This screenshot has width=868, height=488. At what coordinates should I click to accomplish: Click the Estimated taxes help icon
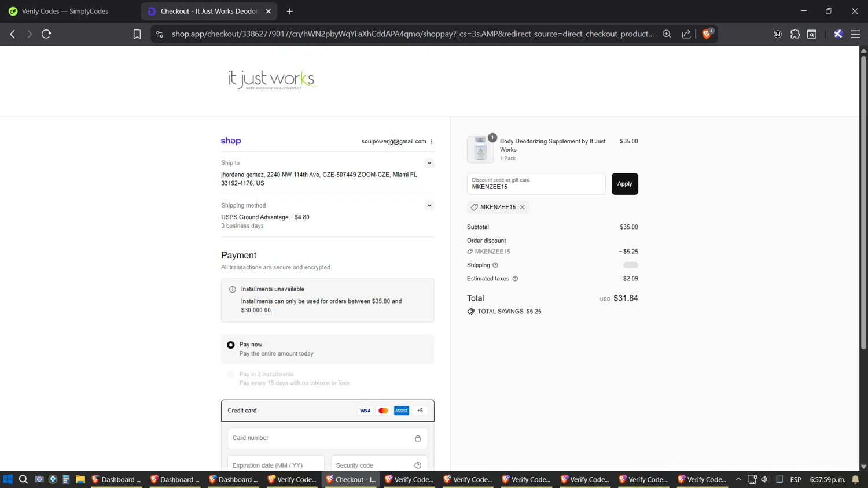click(515, 279)
